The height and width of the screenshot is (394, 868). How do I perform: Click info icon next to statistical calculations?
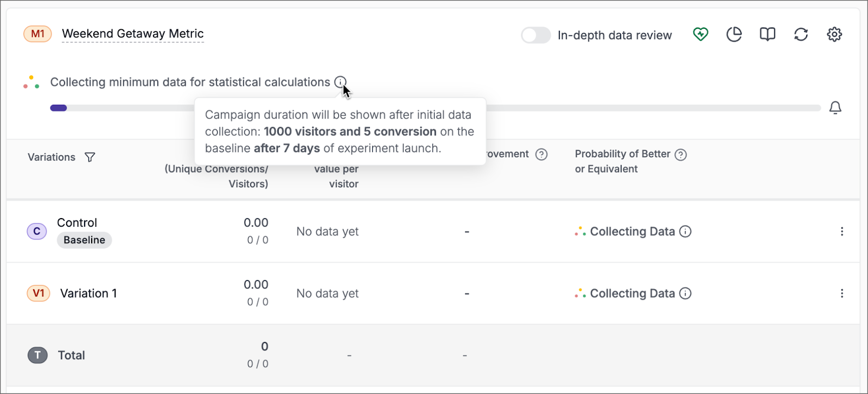[340, 82]
